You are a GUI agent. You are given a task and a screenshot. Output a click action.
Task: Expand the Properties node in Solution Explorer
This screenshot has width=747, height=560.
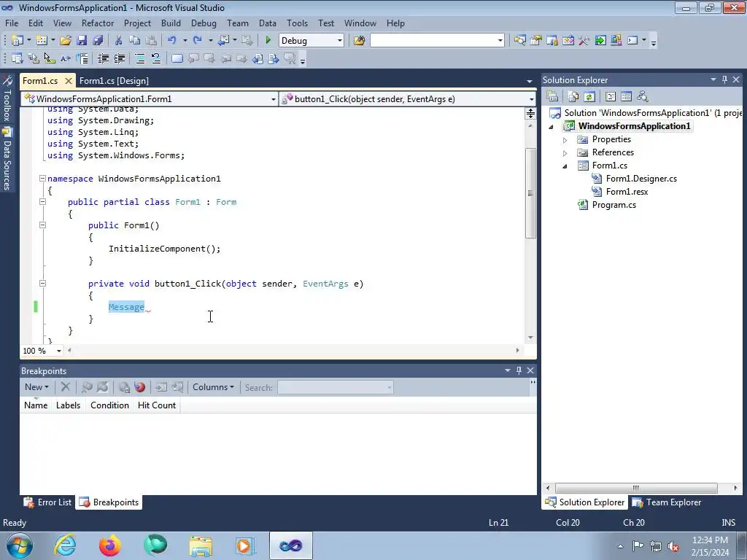[565, 140]
